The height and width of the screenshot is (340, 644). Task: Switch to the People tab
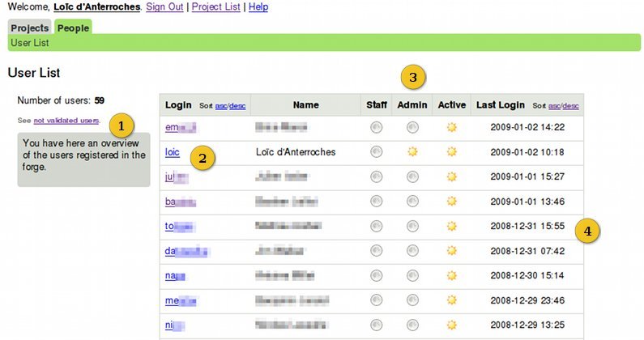pos(73,28)
